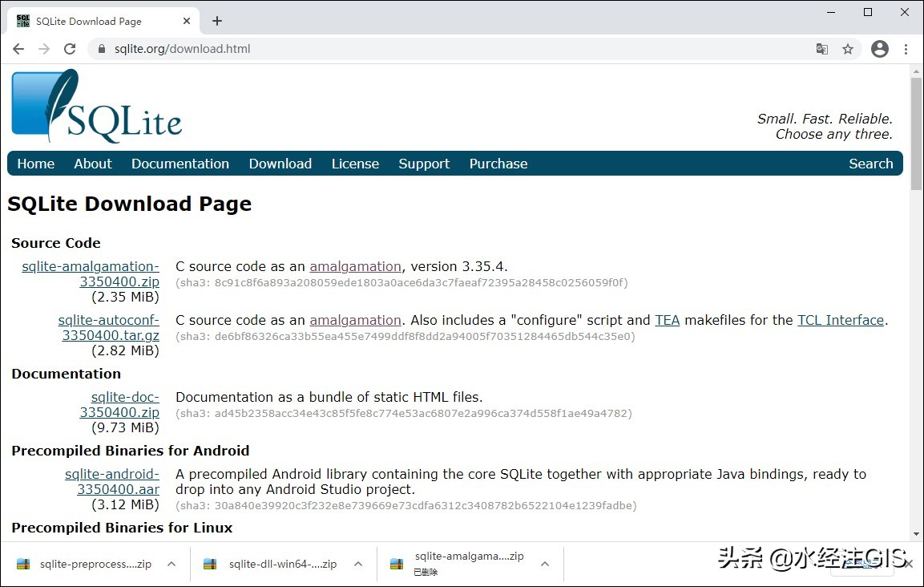Open the page translate option
Image resolution: width=924 pixels, height=587 pixels.
822,49
